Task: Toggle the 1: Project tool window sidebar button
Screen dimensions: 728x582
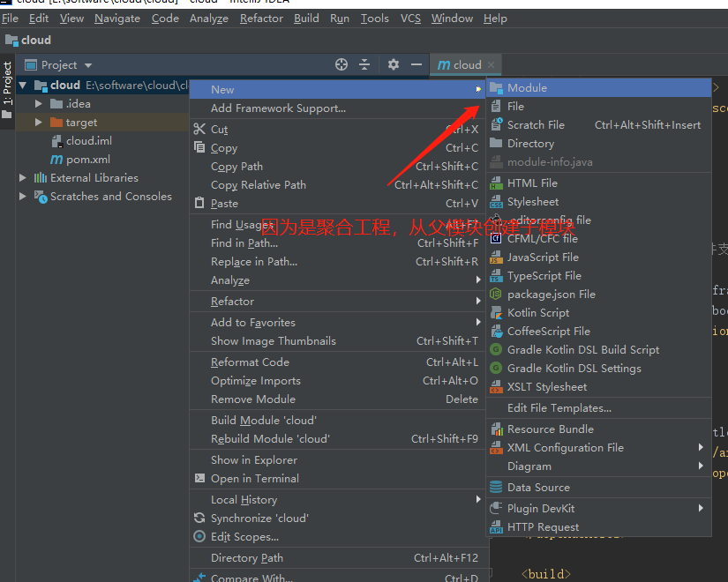Action: pos(7,90)
